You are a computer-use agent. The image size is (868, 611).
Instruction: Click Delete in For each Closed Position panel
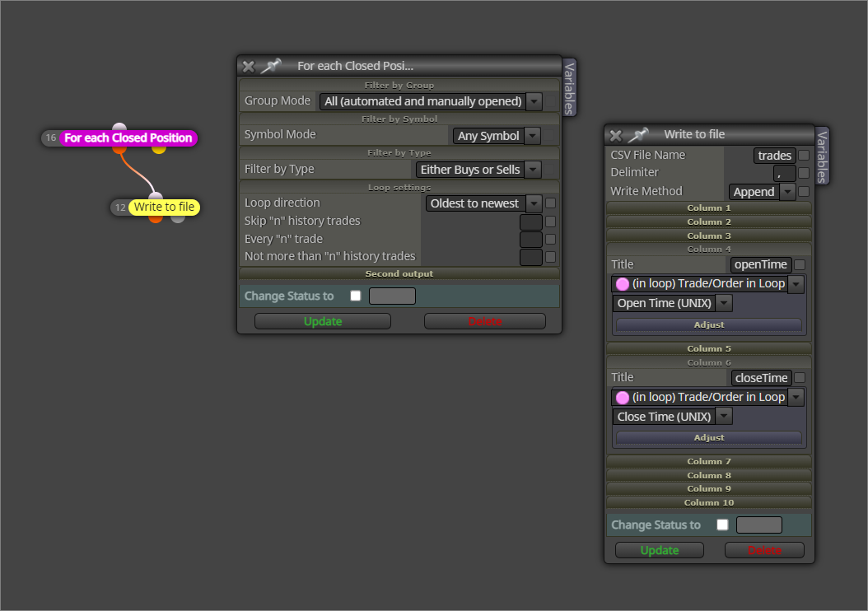(x=485, y=321)
